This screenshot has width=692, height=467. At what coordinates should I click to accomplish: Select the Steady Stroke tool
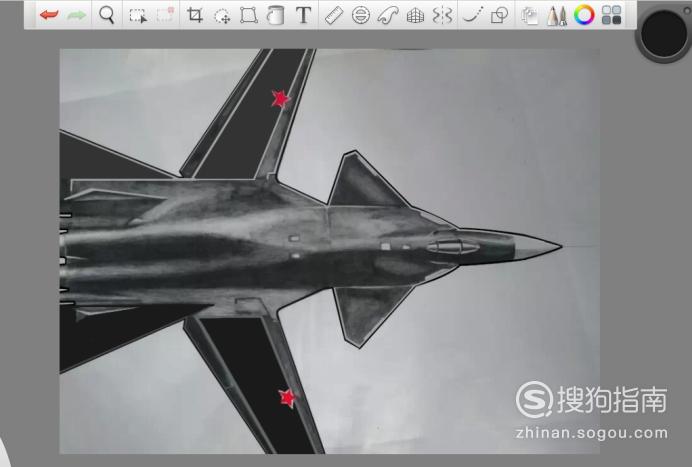[x=473, y=15]
